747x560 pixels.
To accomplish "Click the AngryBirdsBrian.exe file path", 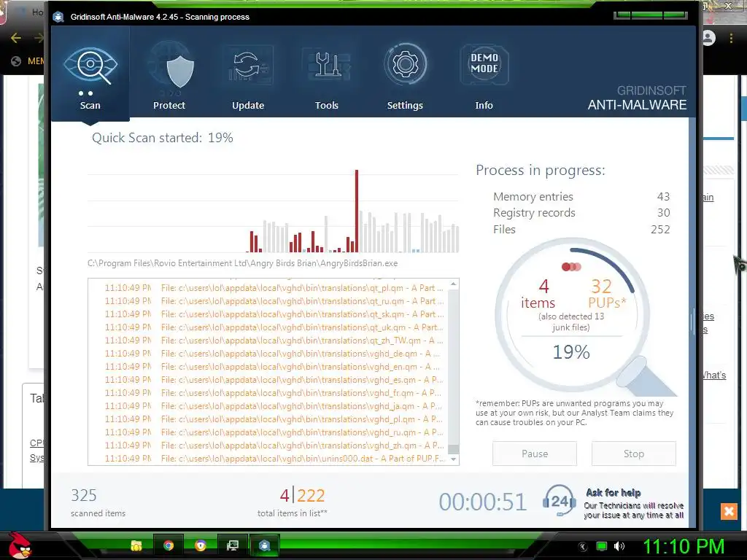I will (242, 263).
